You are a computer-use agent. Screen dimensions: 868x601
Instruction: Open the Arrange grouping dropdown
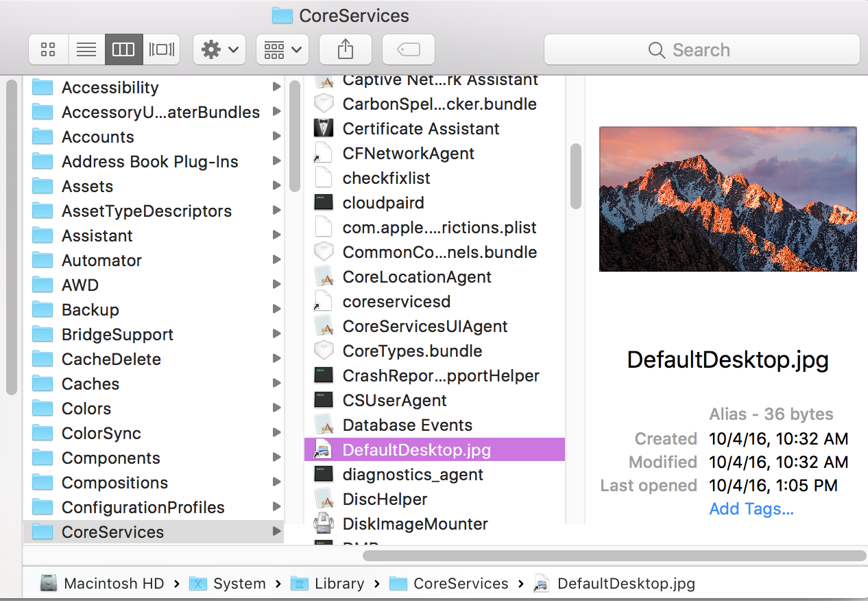(282, 49)
